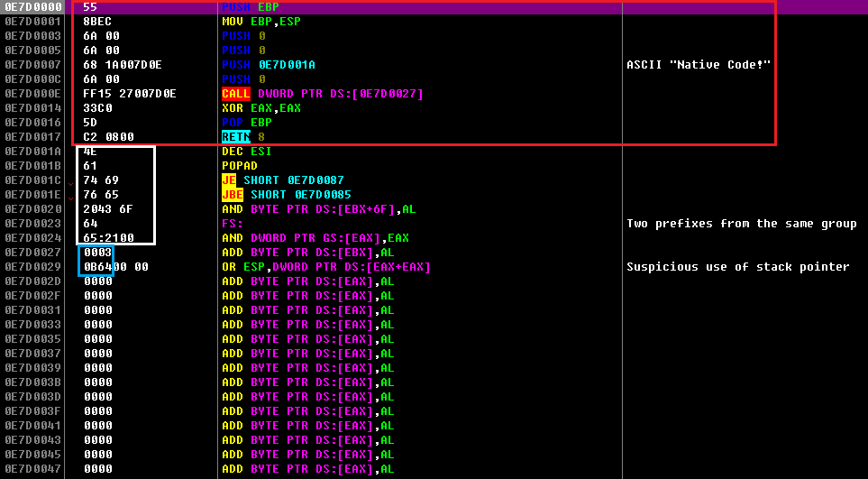Select the POP EBP instruction
The width and height of the screenshot is (868, 479).
(x=247, y=123)
